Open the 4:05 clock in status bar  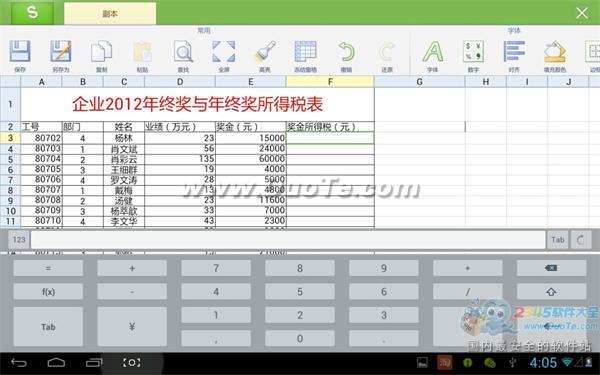[x=543, y=362]
